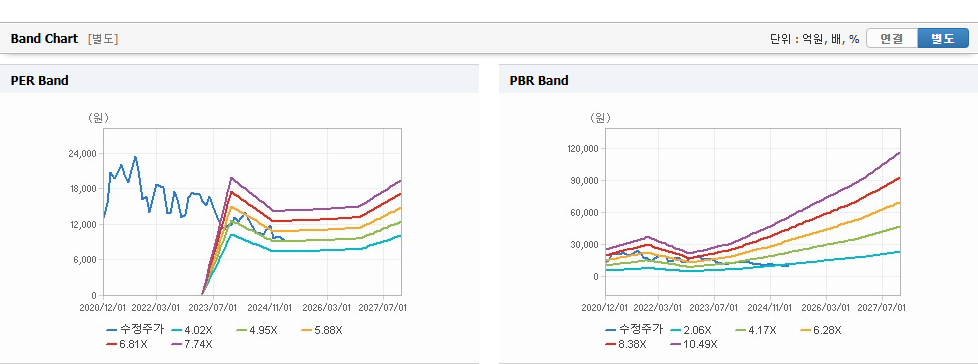
Task: Click the [별도] label beside Band Chart
Action: pos(103,39)
